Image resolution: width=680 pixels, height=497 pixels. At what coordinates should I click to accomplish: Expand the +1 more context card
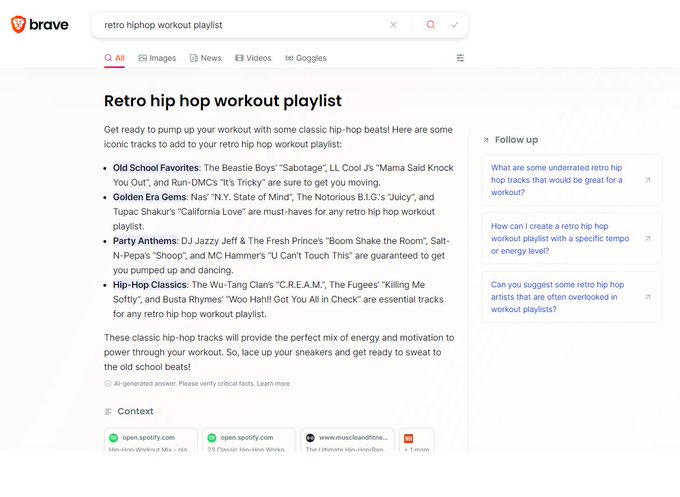(416, 441)
